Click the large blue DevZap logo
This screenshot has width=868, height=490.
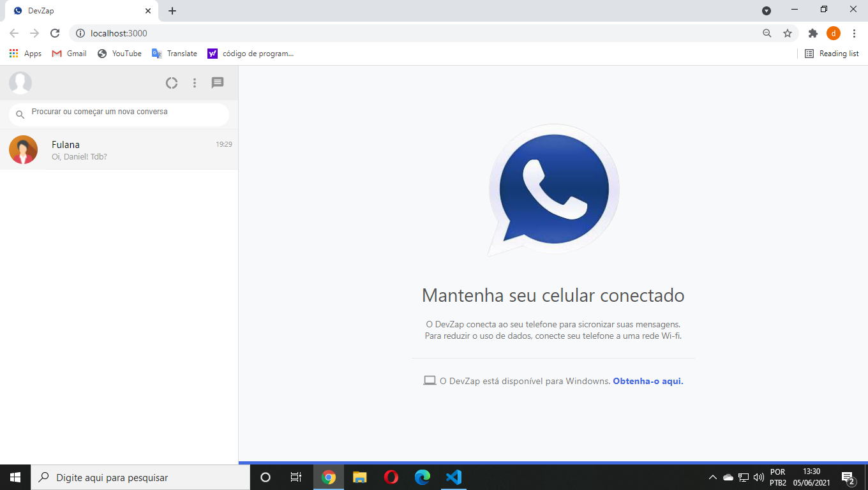click(554, 191)
